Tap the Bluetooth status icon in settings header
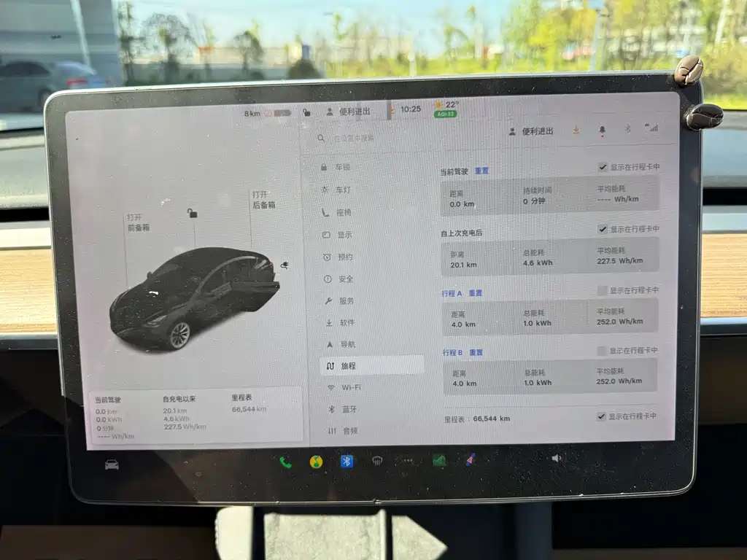The image size is (747, 560). point(628,128)
